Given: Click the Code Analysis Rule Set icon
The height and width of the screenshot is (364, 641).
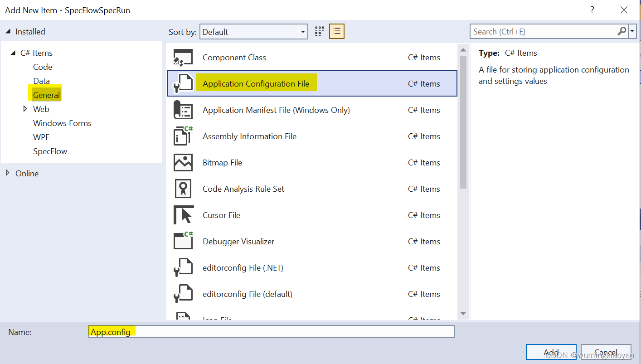Looking at the screenshot, I should click(183, 189).
